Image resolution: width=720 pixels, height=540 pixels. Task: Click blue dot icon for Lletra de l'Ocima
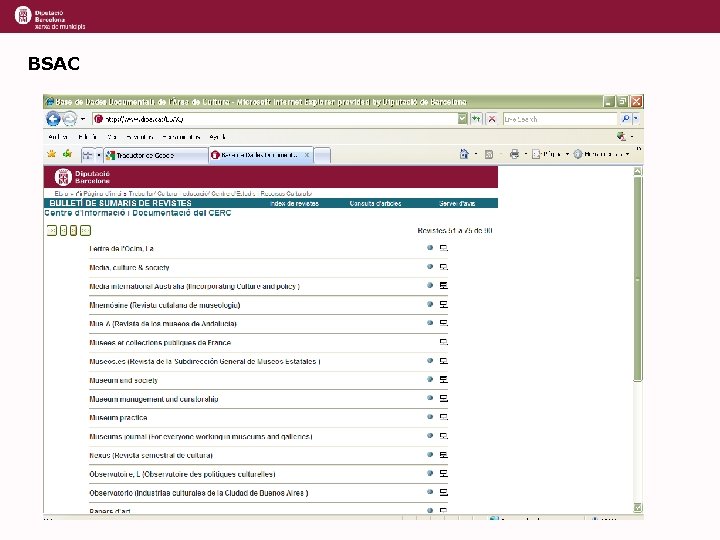430,248
